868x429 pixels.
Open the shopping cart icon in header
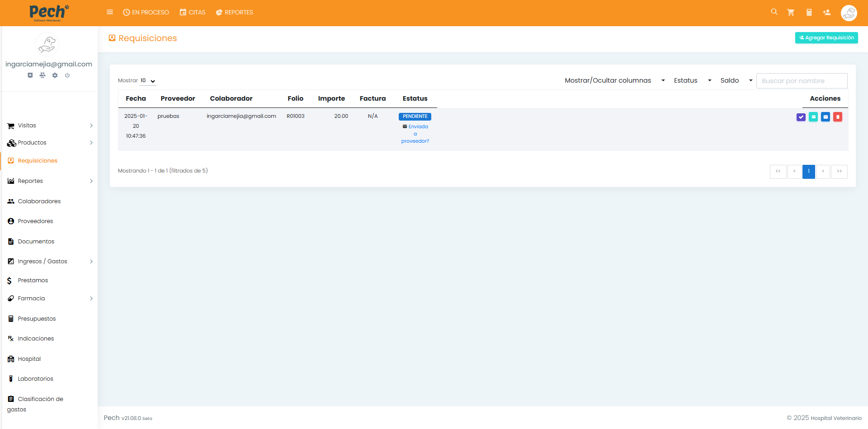791,13
